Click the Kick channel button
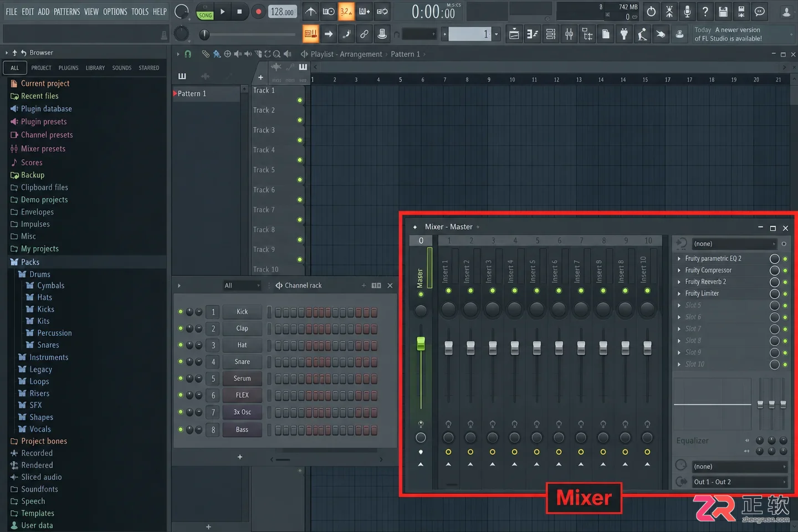 [242, 312]
